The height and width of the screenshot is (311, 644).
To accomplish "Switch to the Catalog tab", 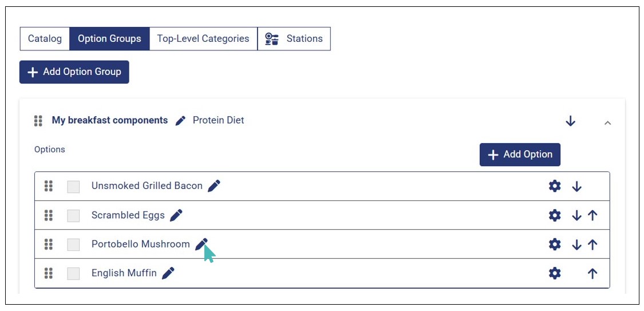I will (45, 39).
